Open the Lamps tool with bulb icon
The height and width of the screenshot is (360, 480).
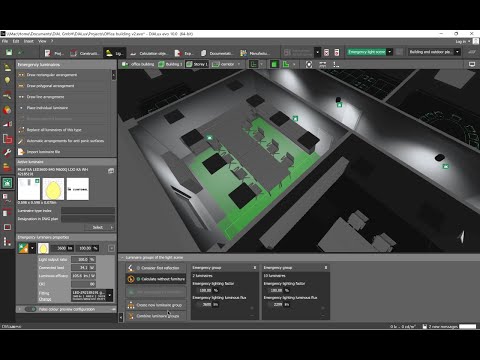[7, 80]
